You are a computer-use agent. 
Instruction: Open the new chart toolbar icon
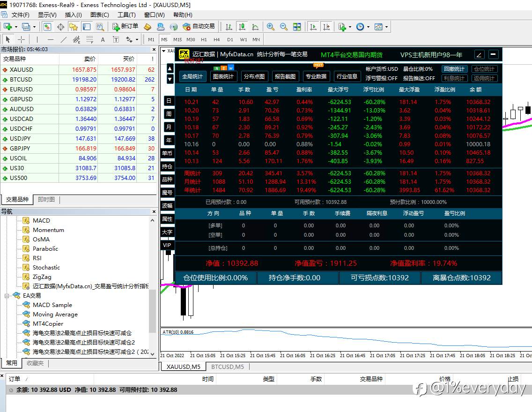click(7, 27)
